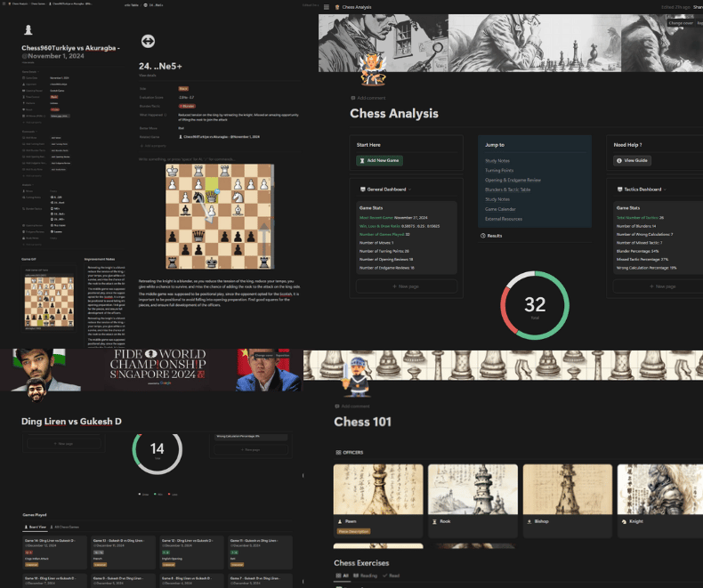Select the Read tab under Chess Exercises
This screenshot has height=588, width=703.
click(391, 576)
